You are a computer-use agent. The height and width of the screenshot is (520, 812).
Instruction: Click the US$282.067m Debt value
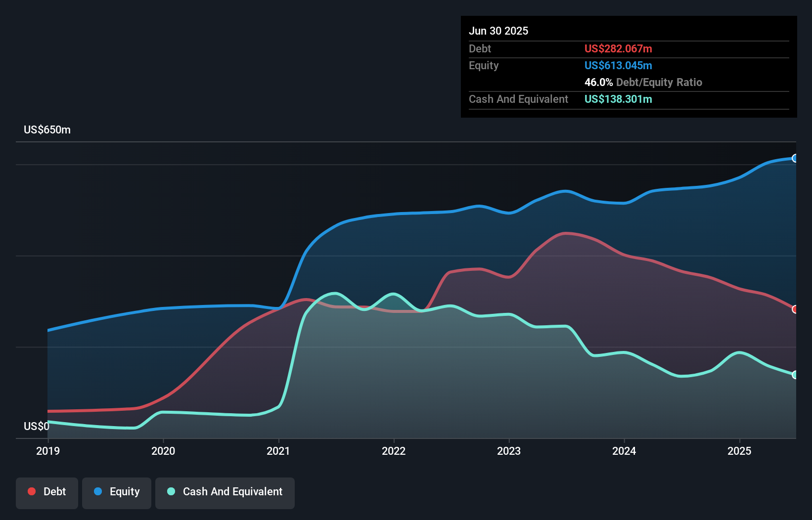tap(618, 48)
